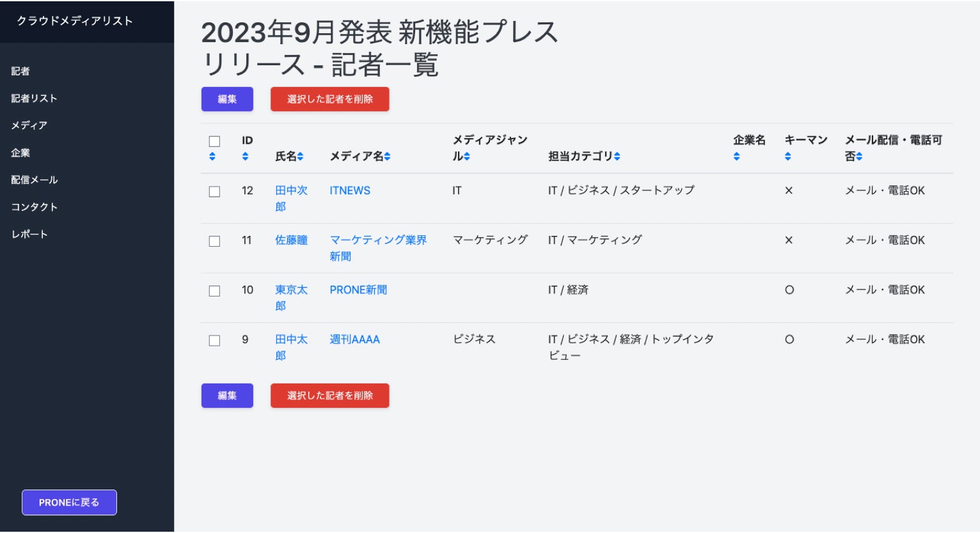Sort table by 氏名 column arrows

[x=300, y=157]
